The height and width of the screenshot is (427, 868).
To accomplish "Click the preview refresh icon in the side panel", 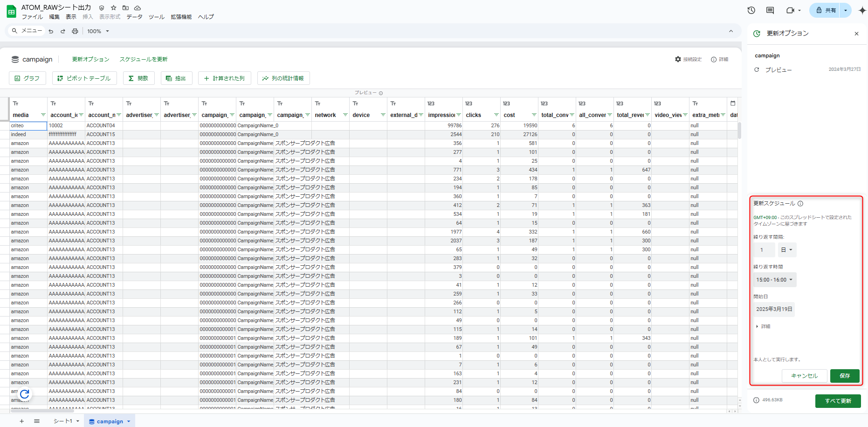I will point(757,70).
